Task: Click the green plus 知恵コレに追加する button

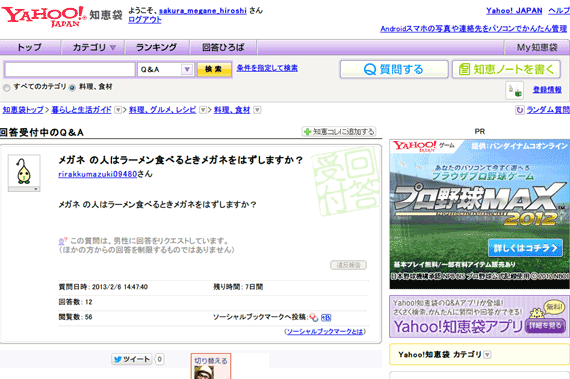Action: (339, 132)
